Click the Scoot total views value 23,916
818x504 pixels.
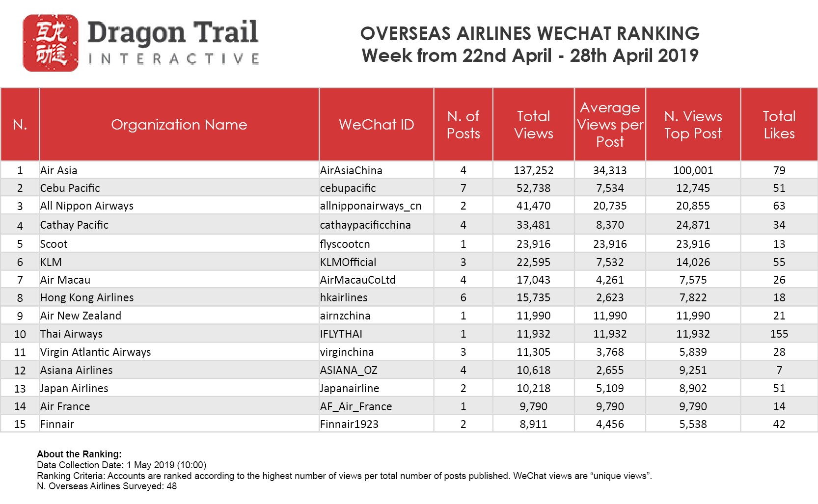pyautogui.click(x=533, y=244)
